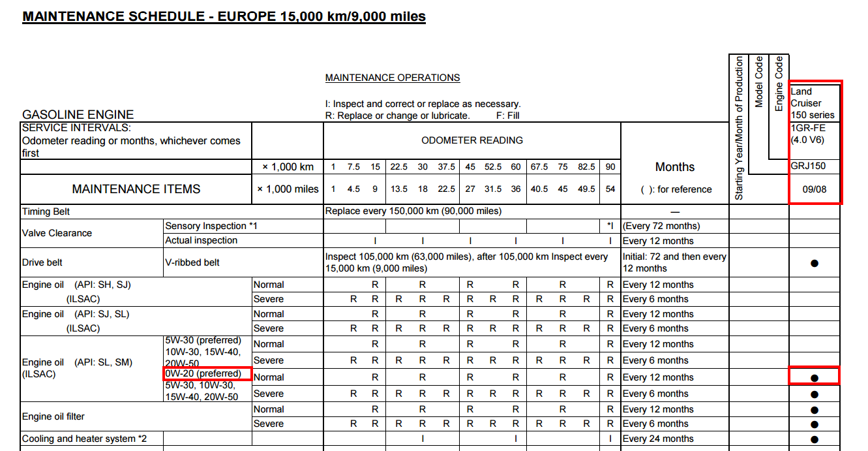This screenshot has height=451, width=868.
Task: Click the "ODOMETER READING" column header
Action: [x=472, y=140]
